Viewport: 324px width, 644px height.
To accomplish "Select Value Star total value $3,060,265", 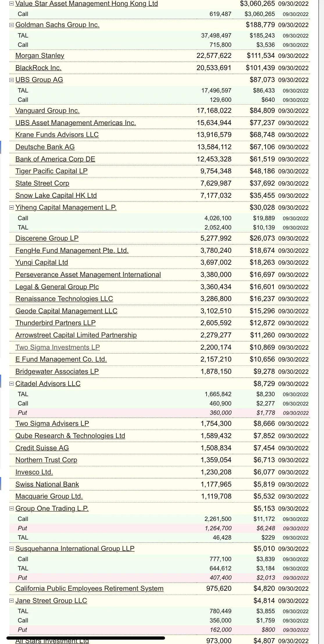I will click(x=257, y=3).
